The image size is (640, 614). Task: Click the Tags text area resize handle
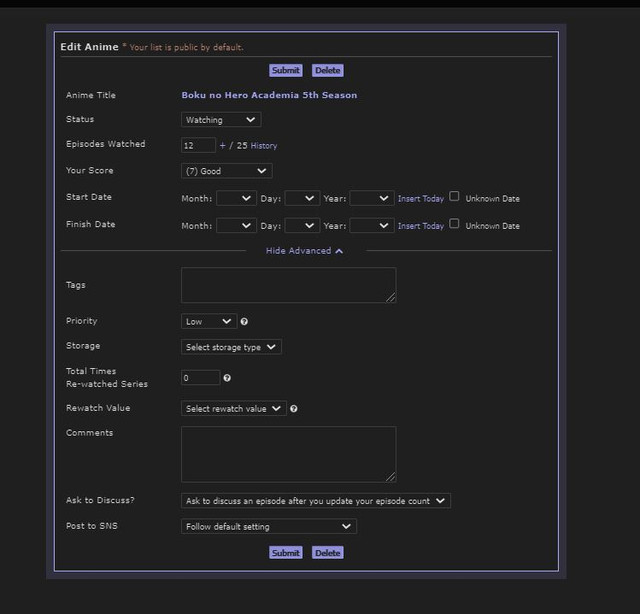click(x=391, y=298)
